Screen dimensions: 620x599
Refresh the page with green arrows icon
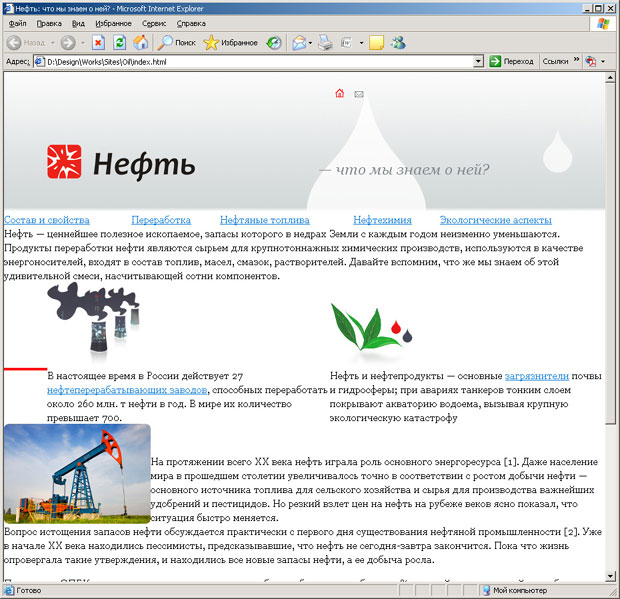119,42
